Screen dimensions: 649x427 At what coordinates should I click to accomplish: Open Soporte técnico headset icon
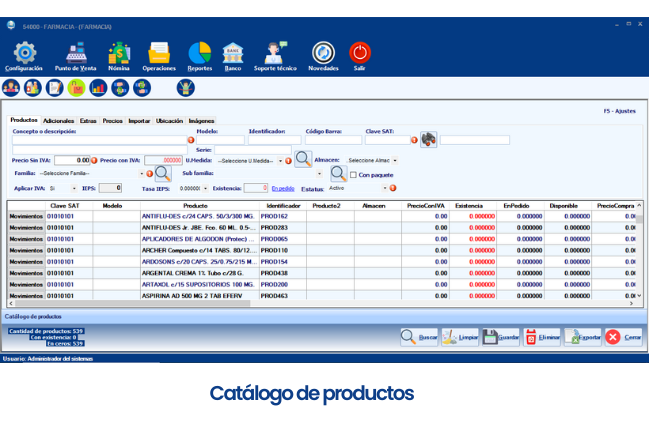click(x=275, y=53)
